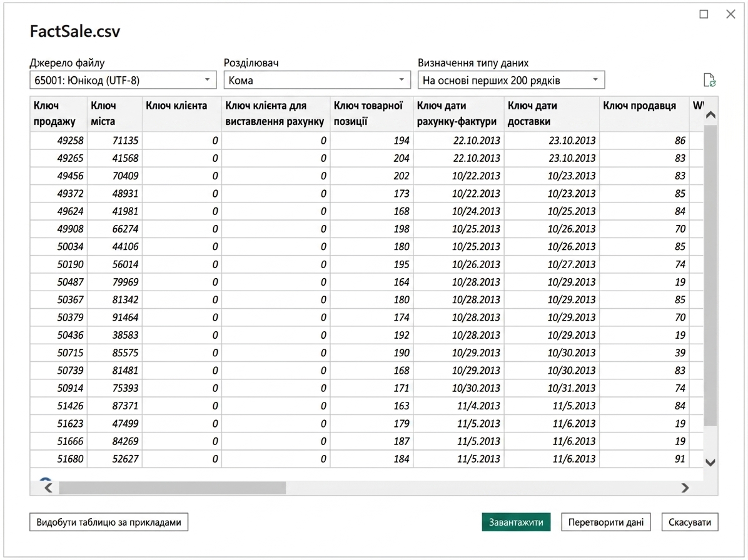Select Ключ клієнта для виставлення рахунку header

[276, 113]
